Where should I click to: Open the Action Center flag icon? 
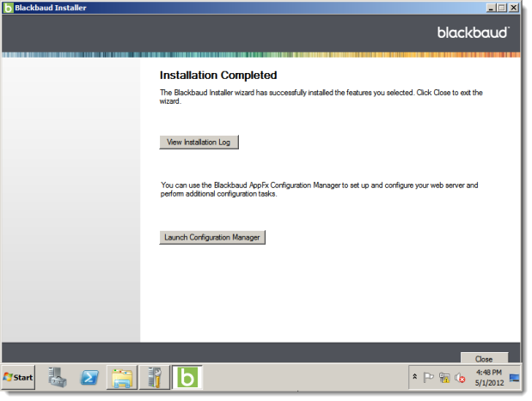pyautogui.click(x=429, y=377)
